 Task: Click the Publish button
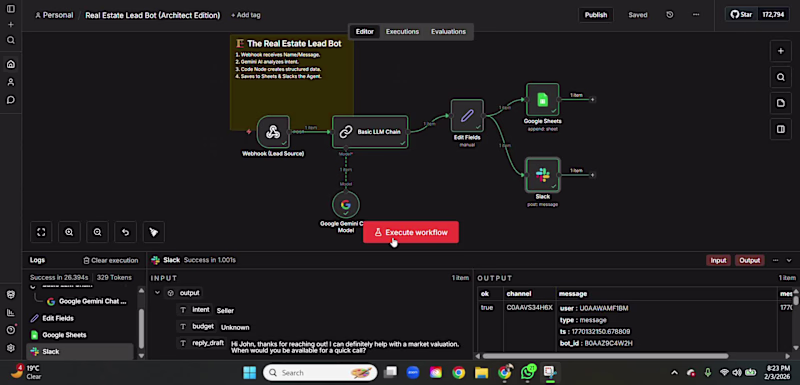point(595,15)
